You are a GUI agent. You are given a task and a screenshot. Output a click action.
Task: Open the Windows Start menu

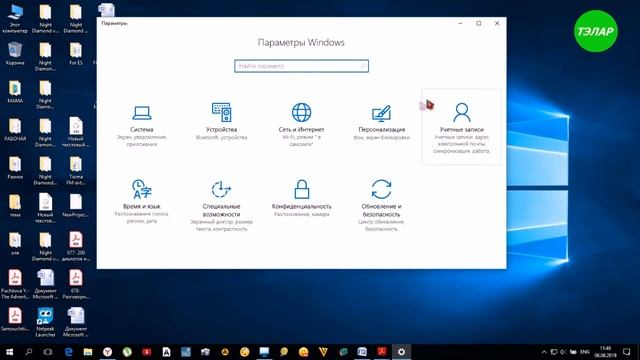click(x=9, y=352)
